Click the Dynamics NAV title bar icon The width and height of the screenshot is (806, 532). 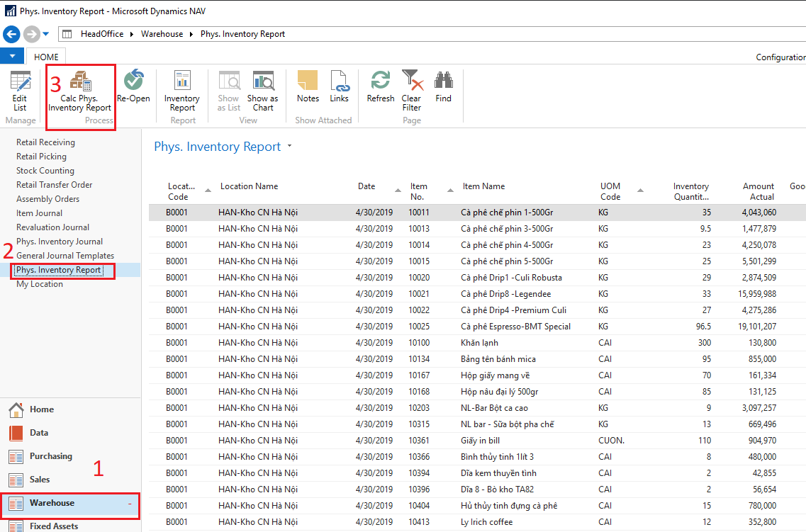11,11
